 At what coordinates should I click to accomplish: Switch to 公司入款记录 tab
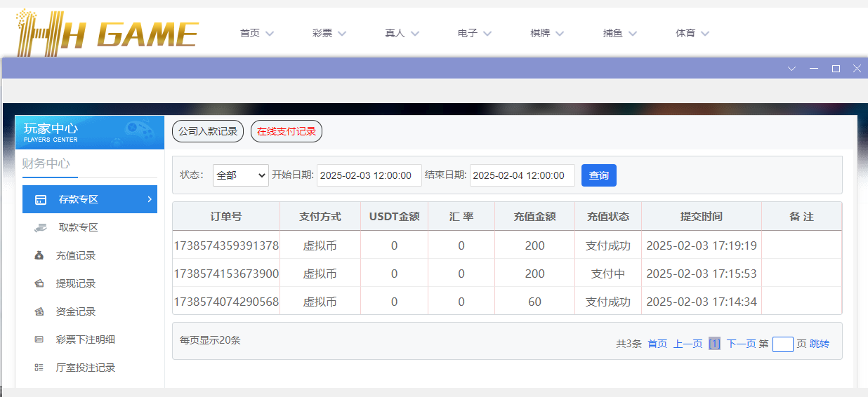(x=208, y=131)
